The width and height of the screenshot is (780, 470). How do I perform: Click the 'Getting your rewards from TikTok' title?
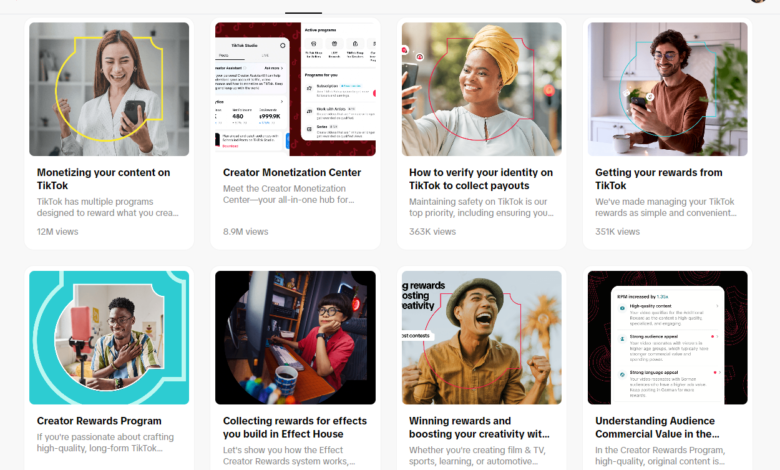[659, 179]
